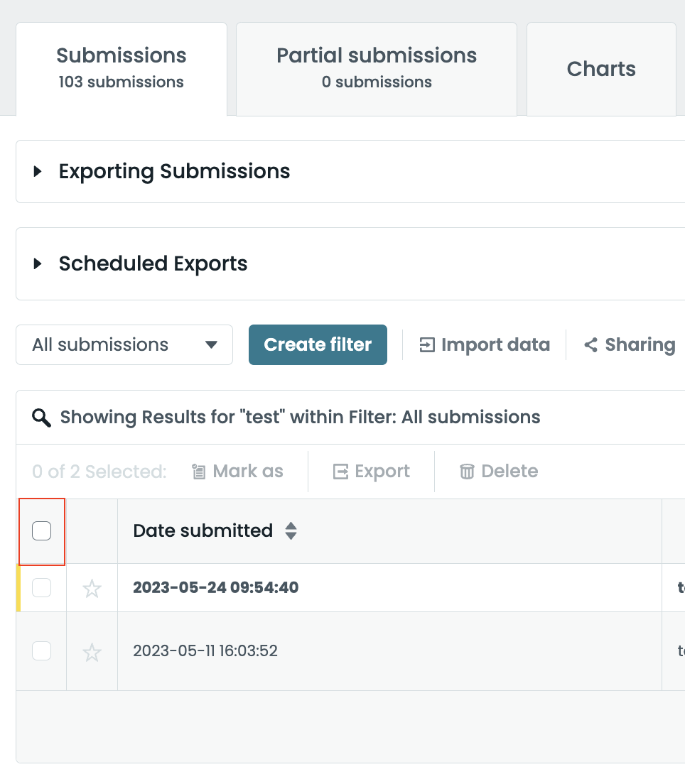Click the search magnifier icon
Image resolution: width=685 pixels, height=784 pixels.
(42, 418)
